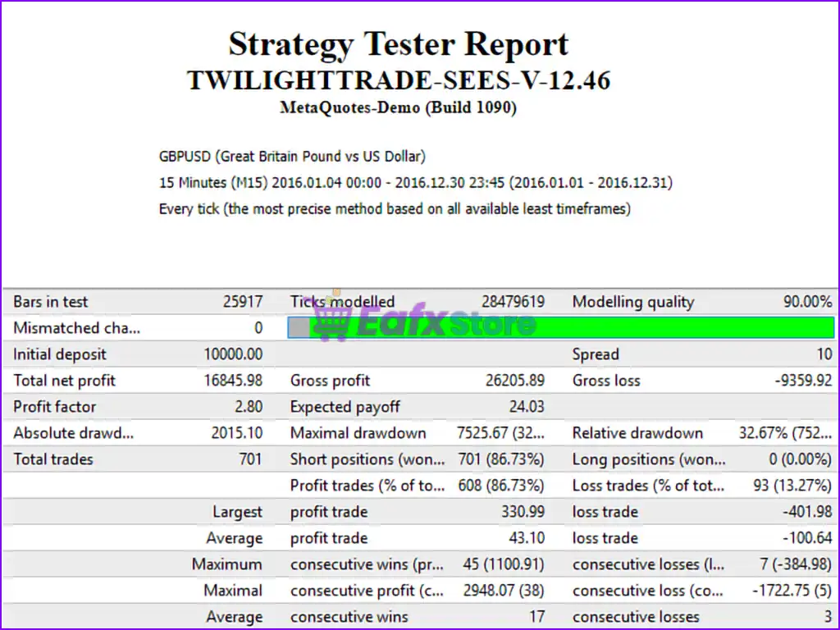Click the Bars in test label
The image size is (840, 630).
pyautogui.click(x=50, y=302)
